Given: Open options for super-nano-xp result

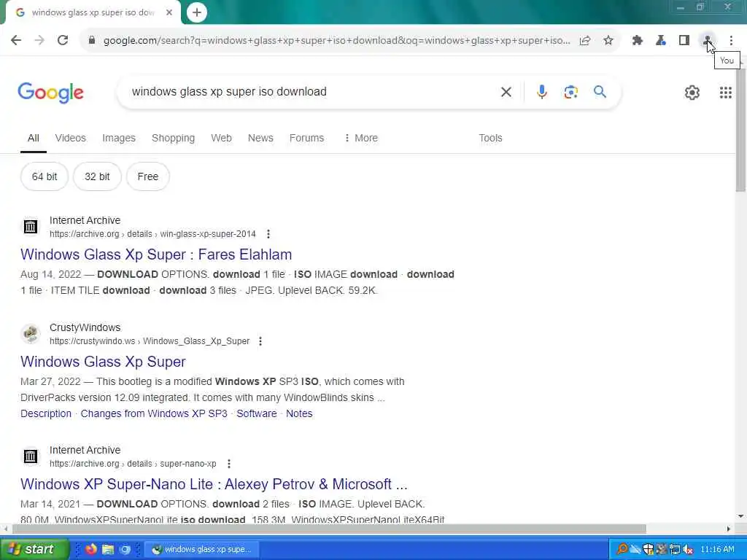Looking at the screenshot, I should (229, 463).
